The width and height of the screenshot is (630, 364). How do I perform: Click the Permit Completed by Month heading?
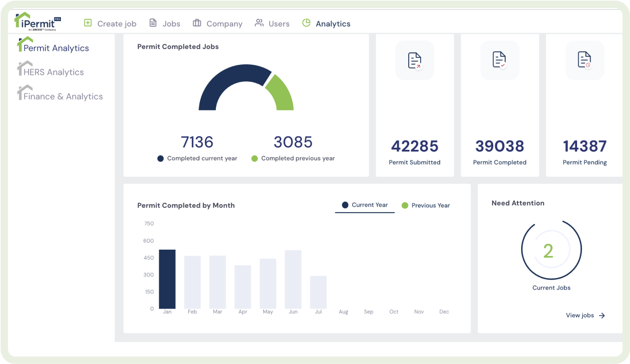[x=186, y=205]
